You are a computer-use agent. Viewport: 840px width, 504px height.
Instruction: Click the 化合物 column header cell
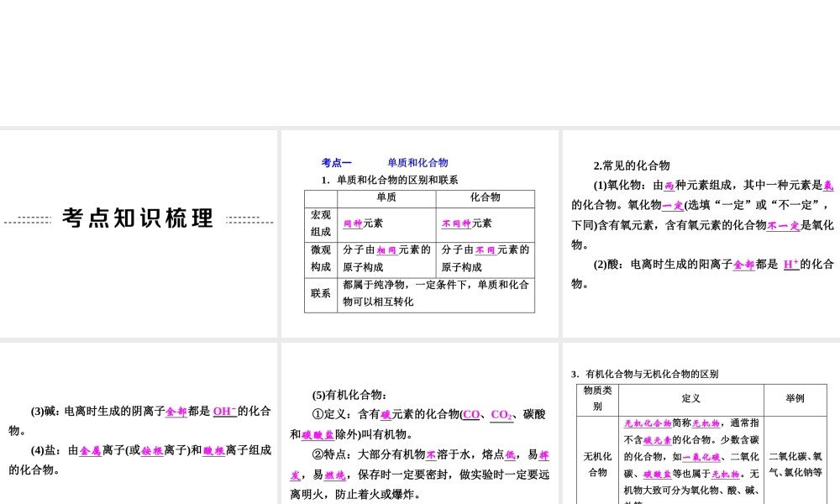coord(486,198)
